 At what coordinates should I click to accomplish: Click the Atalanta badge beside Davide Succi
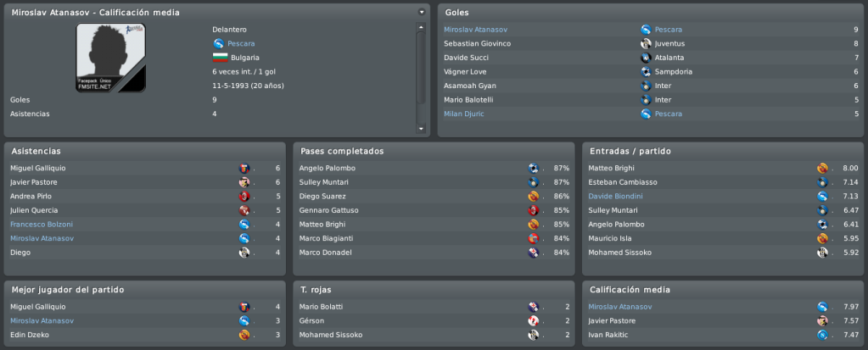pyautogui.click(x=646, y=58)
